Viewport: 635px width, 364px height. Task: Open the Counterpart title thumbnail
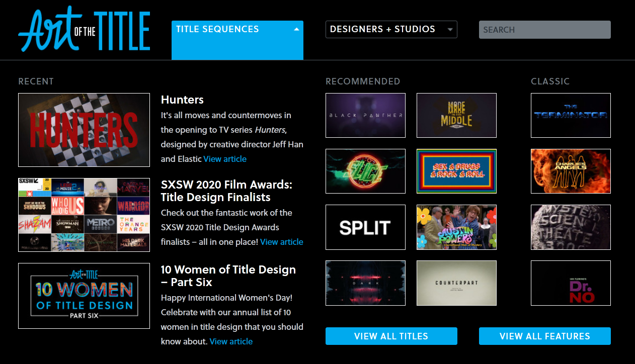(456, 283)
